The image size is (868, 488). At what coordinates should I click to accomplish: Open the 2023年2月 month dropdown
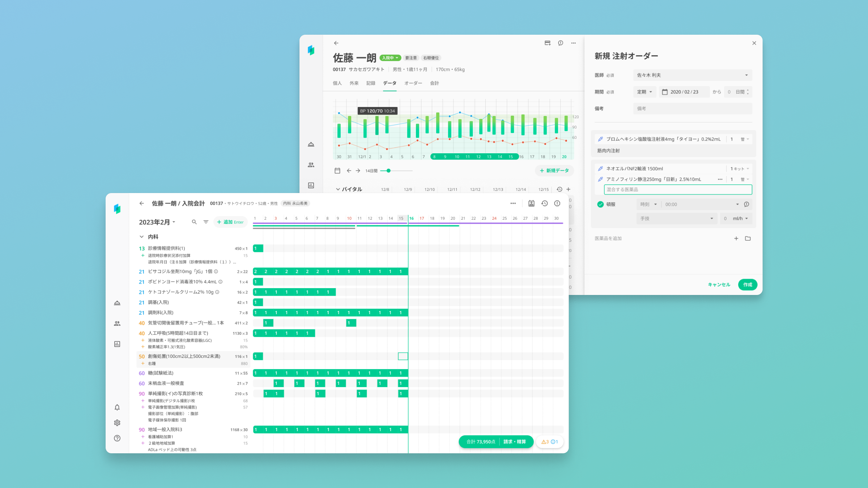click(157, 222)
